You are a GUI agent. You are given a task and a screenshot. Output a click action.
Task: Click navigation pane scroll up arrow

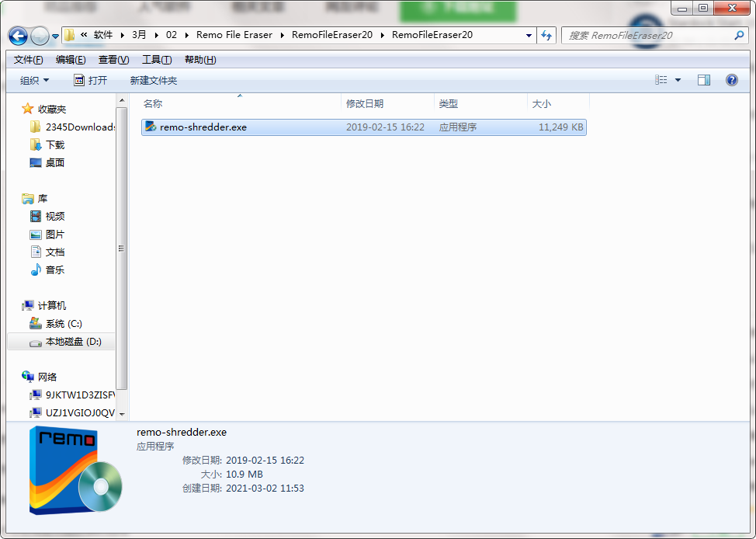click(122, 100)
